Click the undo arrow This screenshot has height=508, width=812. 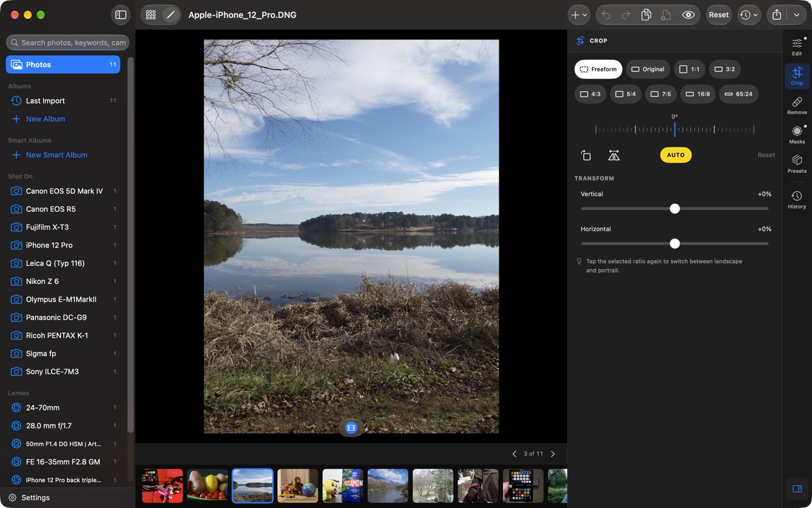click(606, 15)
